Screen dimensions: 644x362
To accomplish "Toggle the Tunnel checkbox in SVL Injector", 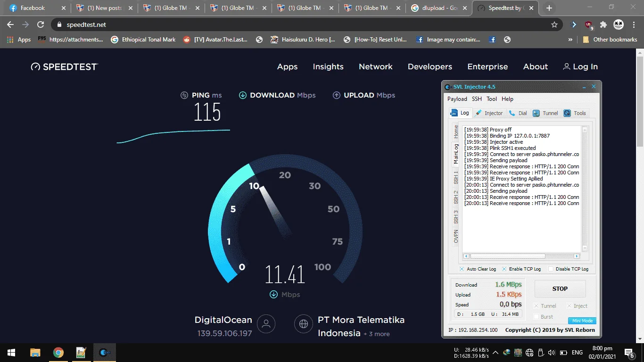I will tap(536, 306).
